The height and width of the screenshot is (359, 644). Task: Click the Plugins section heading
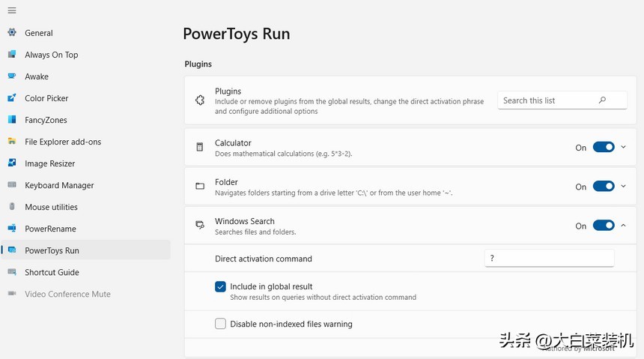[198, 64]
